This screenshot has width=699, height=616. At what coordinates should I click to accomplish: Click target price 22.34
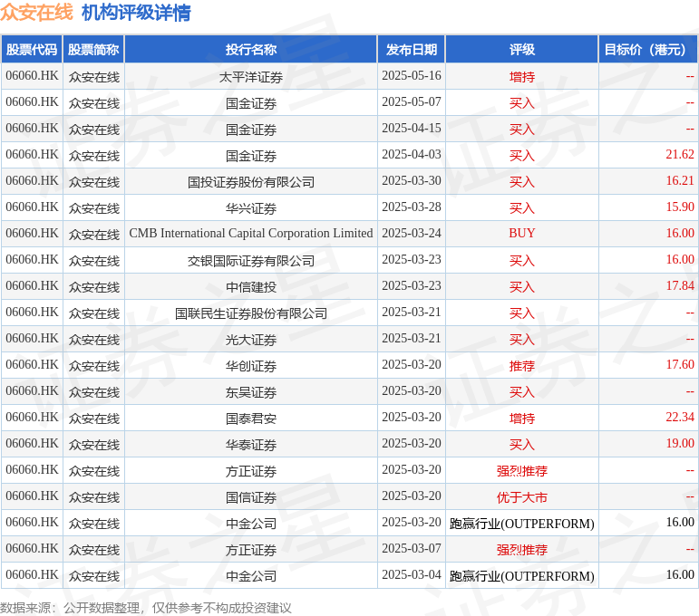click(x=680, y=418)
